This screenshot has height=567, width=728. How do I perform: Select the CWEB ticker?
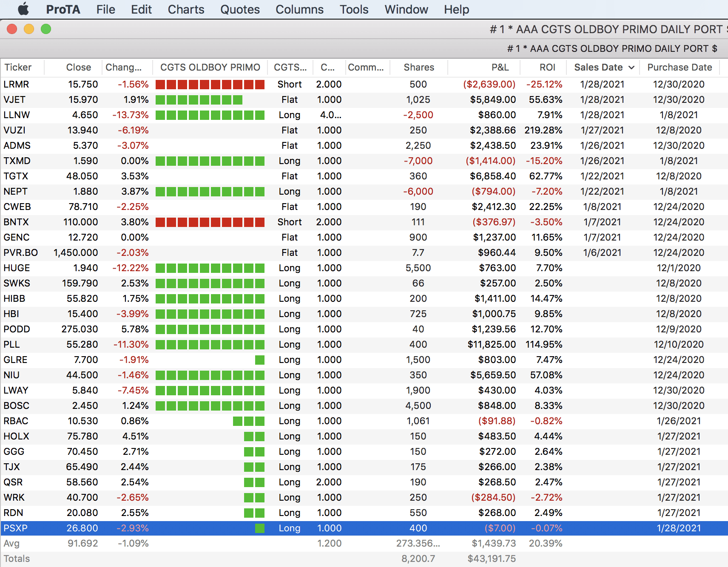pyautogui.click(x=17, y=207)
